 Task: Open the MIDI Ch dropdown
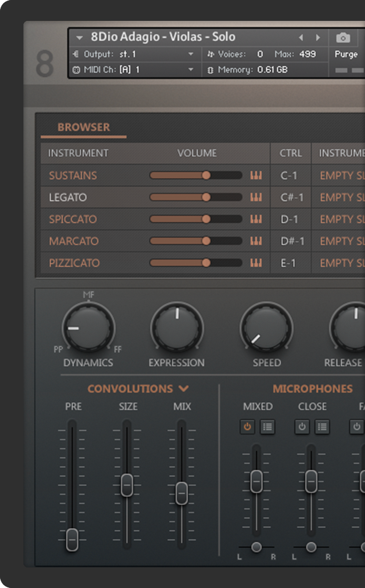coord(191,69)
